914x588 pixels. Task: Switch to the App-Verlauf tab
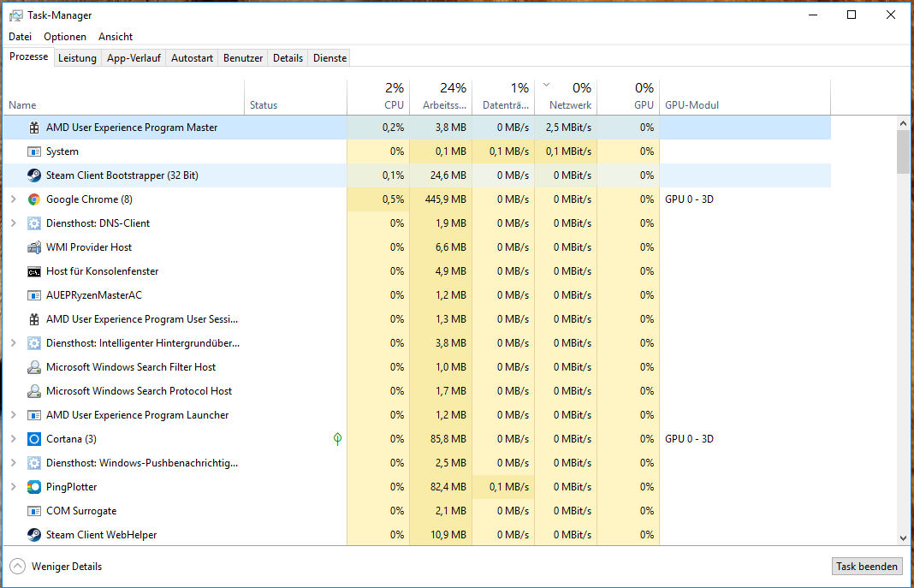pos(134,58)
